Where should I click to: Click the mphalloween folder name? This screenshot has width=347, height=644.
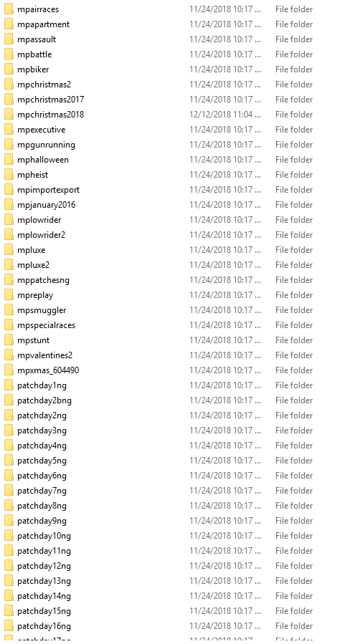(43, 160)
